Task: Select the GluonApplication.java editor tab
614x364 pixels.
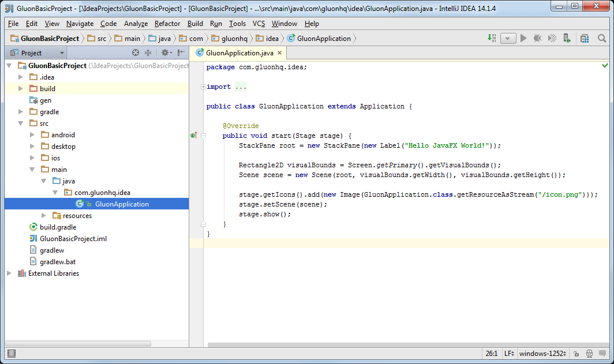Action: pyautogui.click(x=239, y=53)
